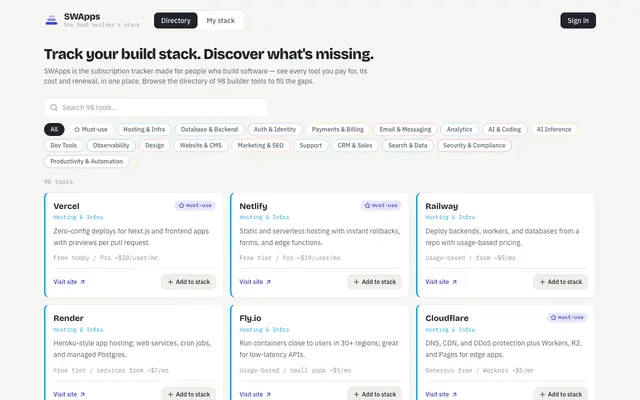Click the star icon in Must-use chip

[x=77, y=129]
